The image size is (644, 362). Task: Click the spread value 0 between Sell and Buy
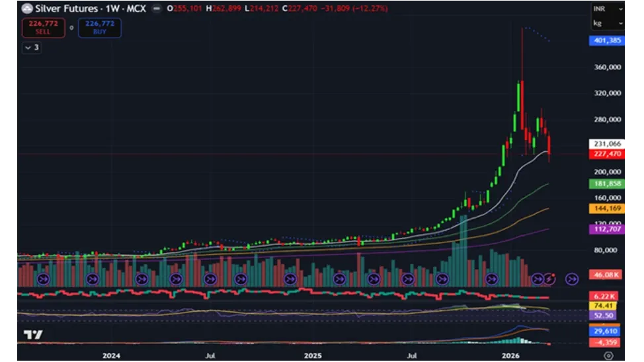71,28
